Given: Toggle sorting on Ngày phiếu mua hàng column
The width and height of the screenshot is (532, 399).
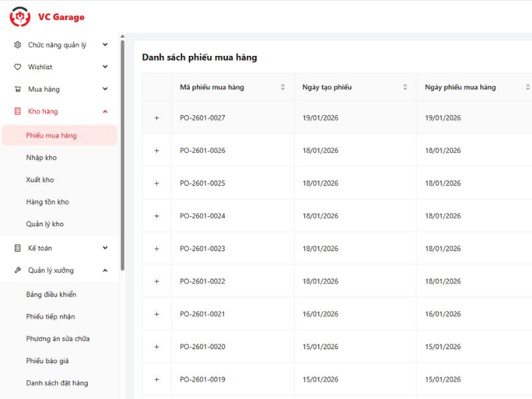Looking at the screenshot, I should (x=527, y=86).
